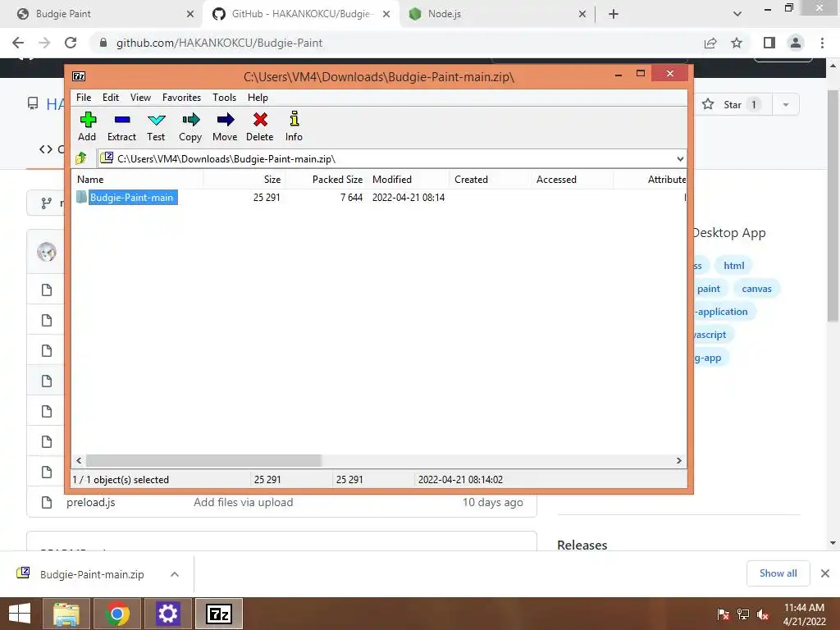Open the Favorites menu
Viewport: 840px width, 630px height.
click(181, 98)
